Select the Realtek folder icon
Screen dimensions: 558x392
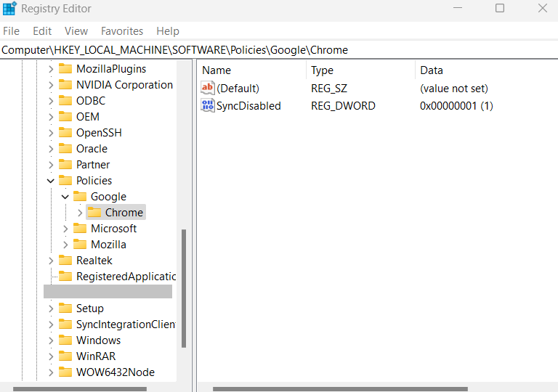pos(65,260)
